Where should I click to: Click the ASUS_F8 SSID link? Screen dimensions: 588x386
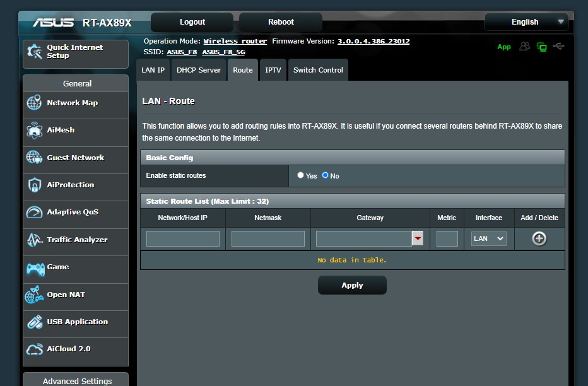point(182,52)
